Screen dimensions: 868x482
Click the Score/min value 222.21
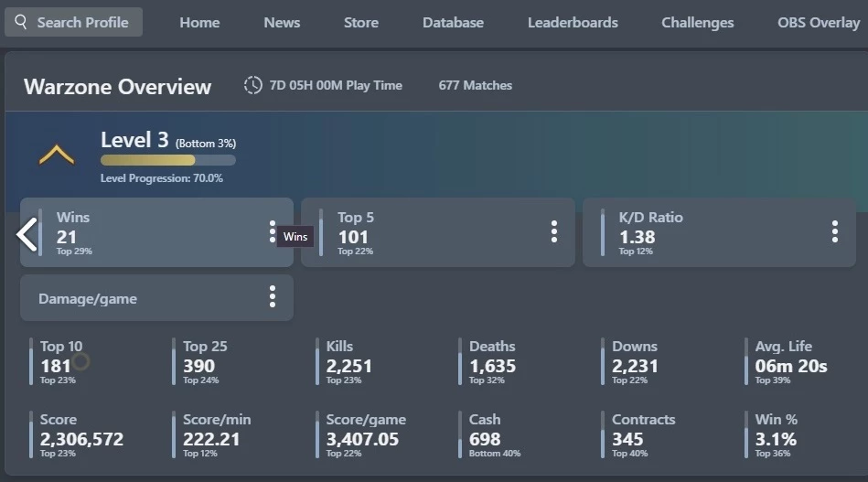coord(211,439)
